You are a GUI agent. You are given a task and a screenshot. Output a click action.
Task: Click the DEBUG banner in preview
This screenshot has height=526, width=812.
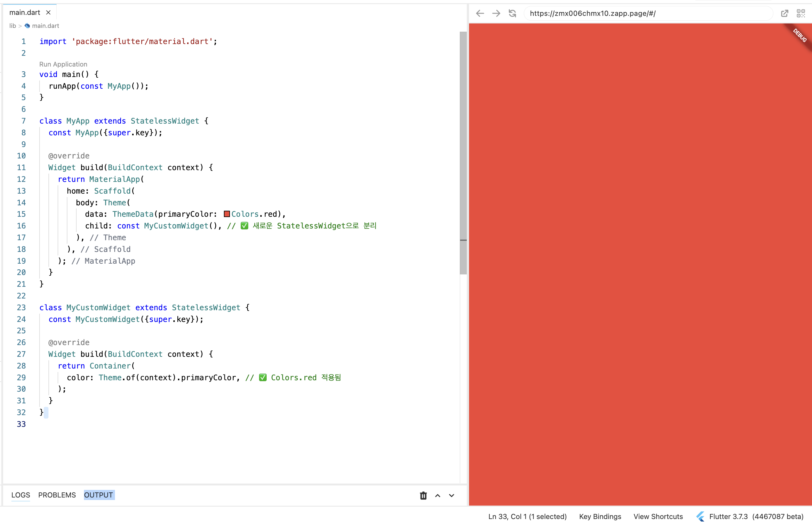point(799,35)
